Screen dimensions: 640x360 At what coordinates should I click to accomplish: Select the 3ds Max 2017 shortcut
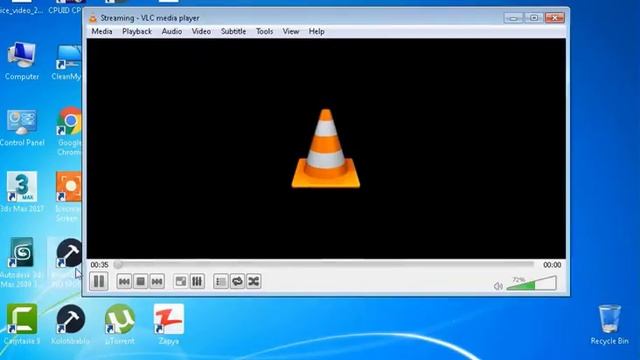pyautogui.click(x=22, y=192)
